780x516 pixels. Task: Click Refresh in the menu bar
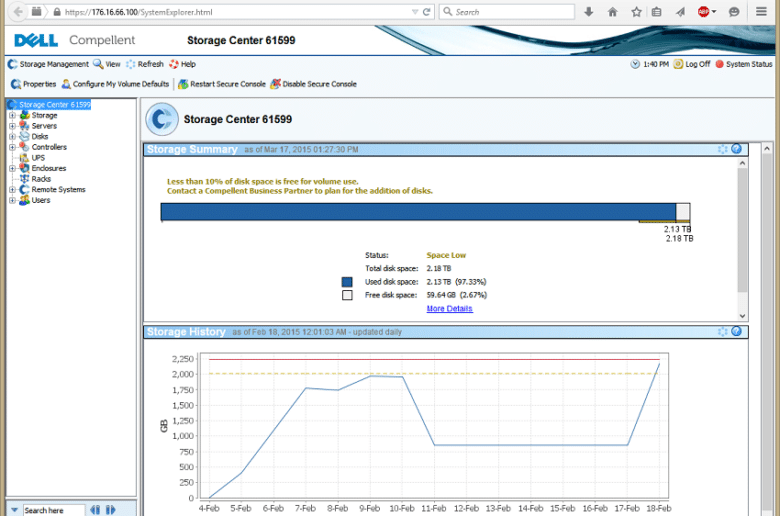145,64
